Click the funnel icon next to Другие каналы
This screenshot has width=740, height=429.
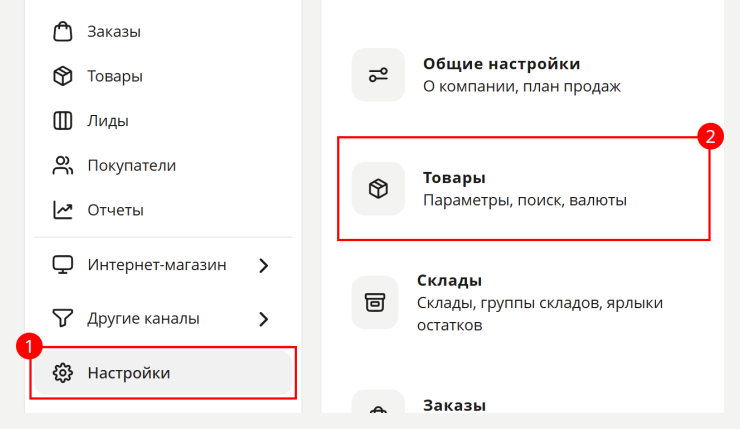[x=62, y=319]
